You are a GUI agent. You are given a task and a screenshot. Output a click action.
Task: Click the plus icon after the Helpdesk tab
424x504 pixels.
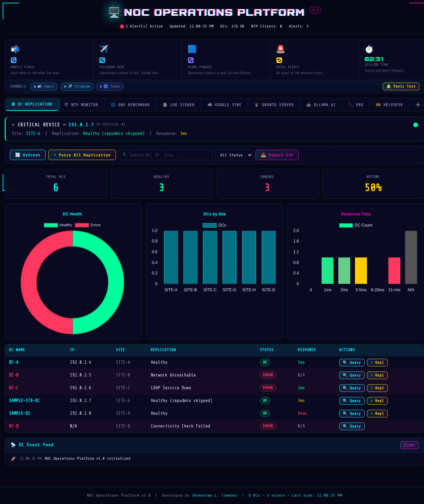click(x=418, y=105)
